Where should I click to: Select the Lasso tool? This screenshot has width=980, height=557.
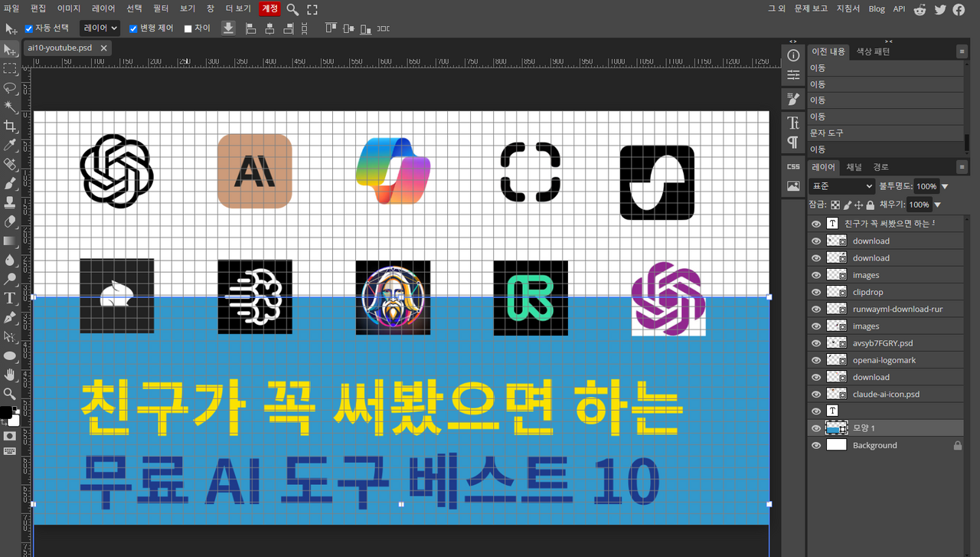10,87
